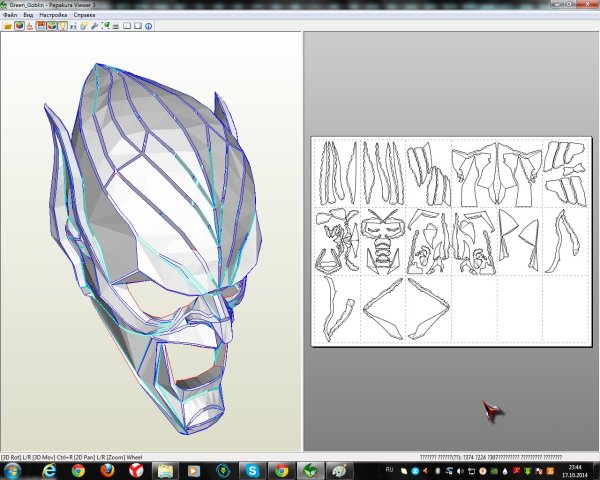Click the blue circular tray icon
Viewport: 600px width, 480px height.
click(x=415, y=471)
